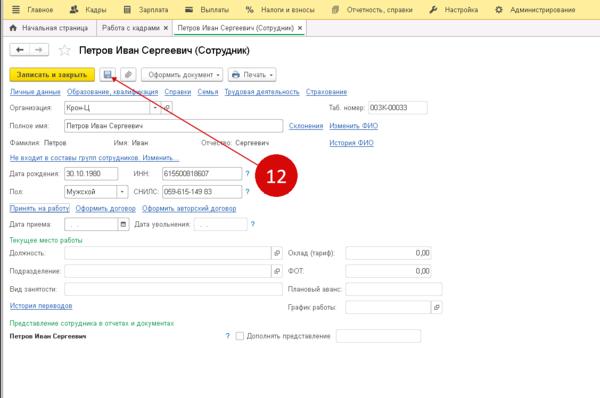Toggle the Дополнять представление checkbox
Image resolution: width=600 pixels, height=398 pixels.
(x=240, y=336)
